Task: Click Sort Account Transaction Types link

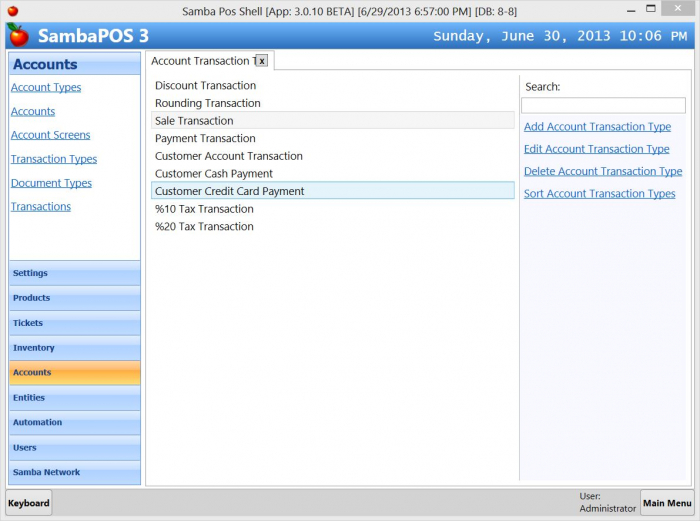Action: pyautogui.click(x=599, y=194)
